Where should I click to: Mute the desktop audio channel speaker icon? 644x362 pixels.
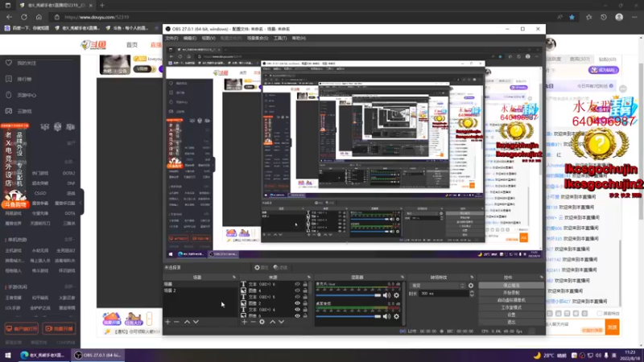tap(386, 316)
